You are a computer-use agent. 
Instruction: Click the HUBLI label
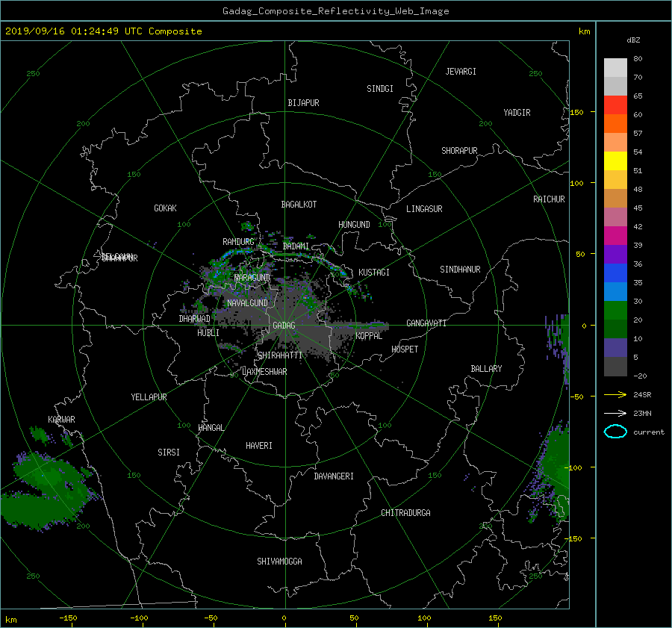click(x=208, y=333)
